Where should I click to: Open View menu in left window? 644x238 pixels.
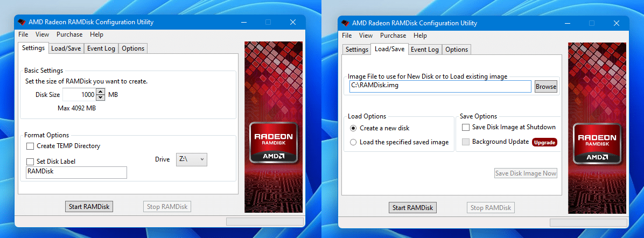(43, 34)
